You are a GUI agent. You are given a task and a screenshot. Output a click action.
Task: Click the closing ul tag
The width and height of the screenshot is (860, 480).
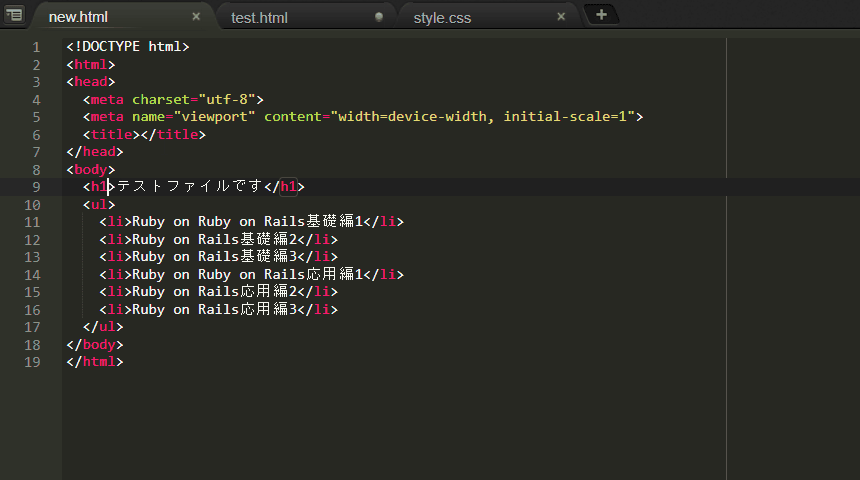click(103, 327)
